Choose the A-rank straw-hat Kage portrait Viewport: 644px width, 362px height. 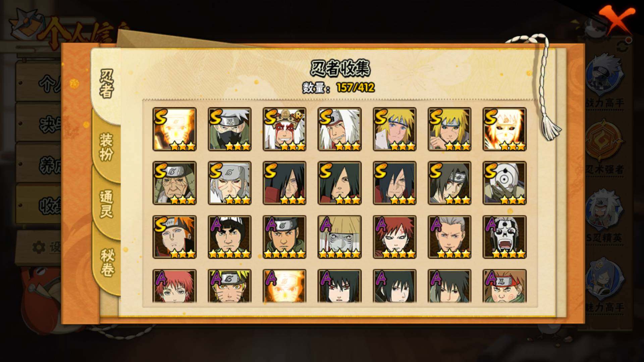(339, 237)
